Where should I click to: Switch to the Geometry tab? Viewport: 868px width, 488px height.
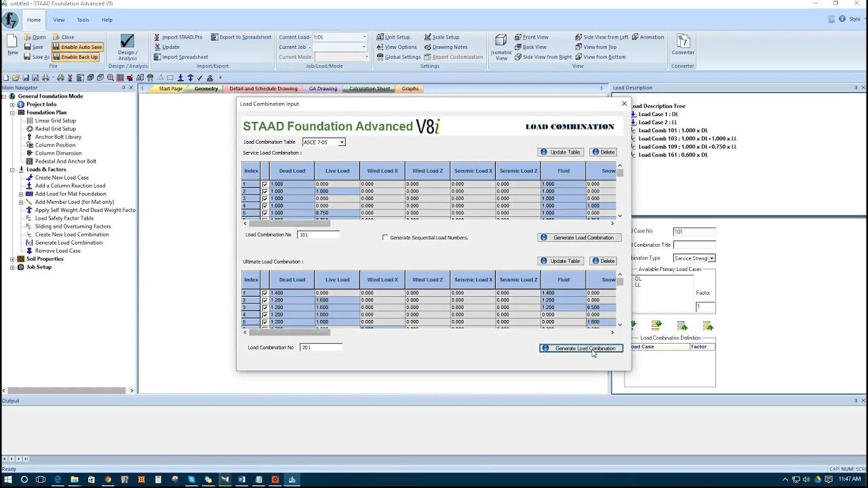[x=206, y=88]
